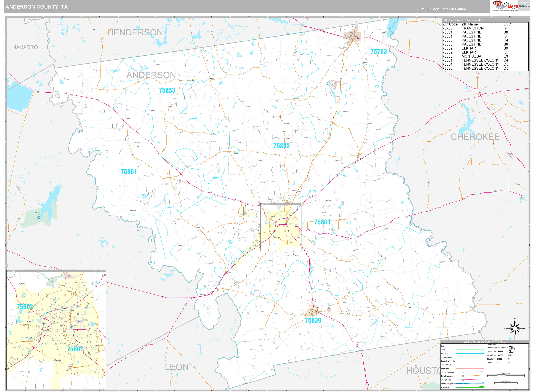Click the green Toll Roads legend line

tap(470, 387)
